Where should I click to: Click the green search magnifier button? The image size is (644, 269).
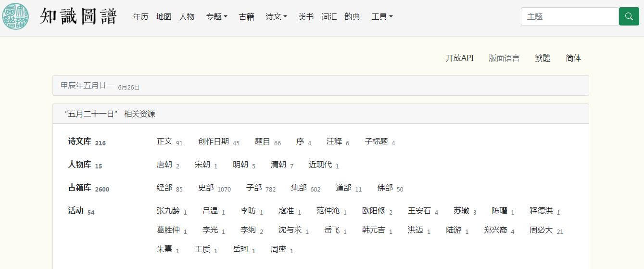click(629, 16)
